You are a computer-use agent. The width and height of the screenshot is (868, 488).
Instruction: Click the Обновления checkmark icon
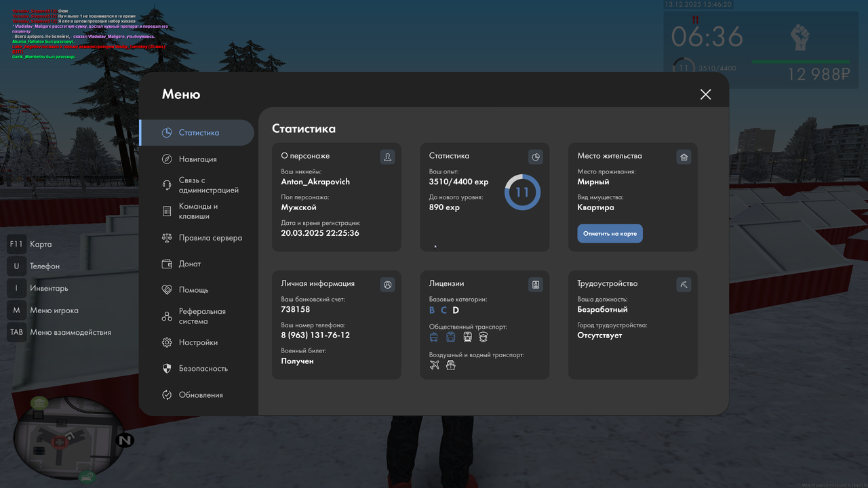click(x=167, y=395)
